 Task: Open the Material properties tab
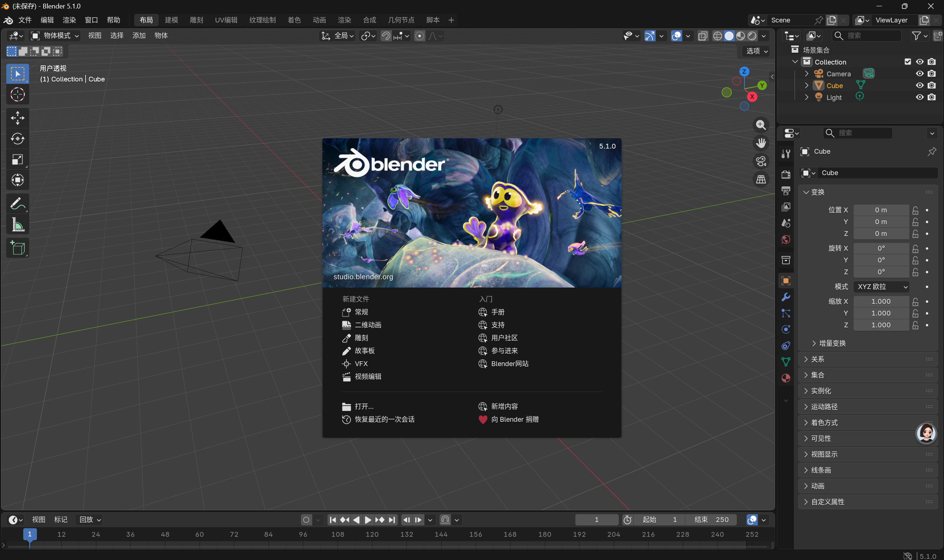point(786,378)
